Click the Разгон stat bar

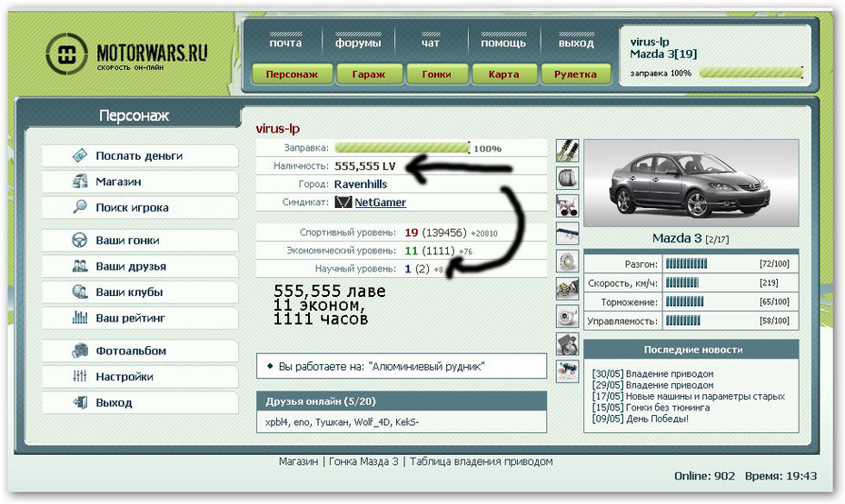(x=687, y=264)
